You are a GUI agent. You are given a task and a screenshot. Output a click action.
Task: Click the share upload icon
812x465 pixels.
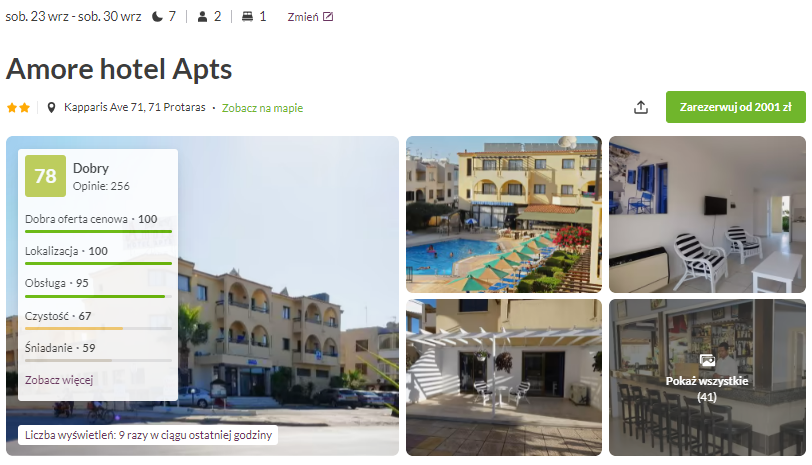pyautogui.click(x=641, y=107)
